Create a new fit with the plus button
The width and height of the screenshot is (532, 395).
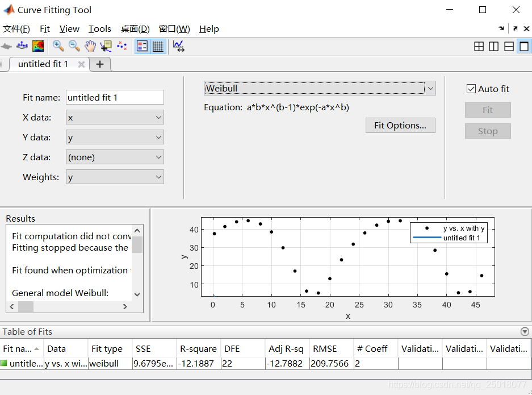99,64
